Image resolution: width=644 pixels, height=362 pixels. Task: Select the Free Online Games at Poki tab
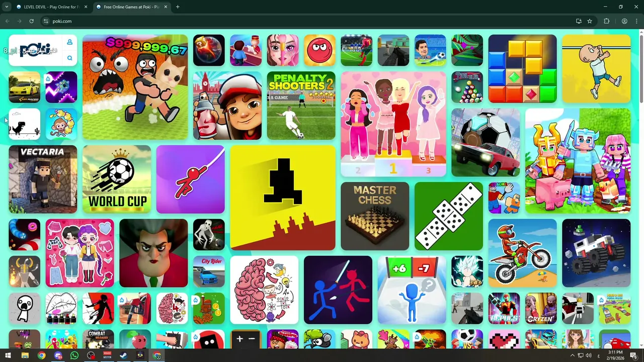tap(131, 7)
